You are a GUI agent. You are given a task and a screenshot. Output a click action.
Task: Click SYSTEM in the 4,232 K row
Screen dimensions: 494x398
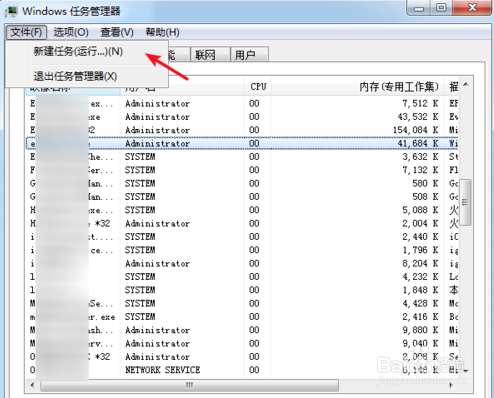(140, 277)
